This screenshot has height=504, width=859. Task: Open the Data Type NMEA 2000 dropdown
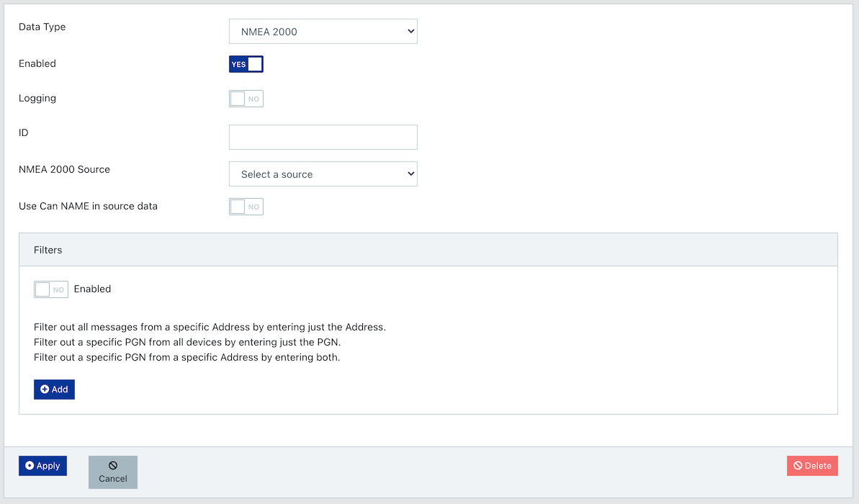pos(323,32)
